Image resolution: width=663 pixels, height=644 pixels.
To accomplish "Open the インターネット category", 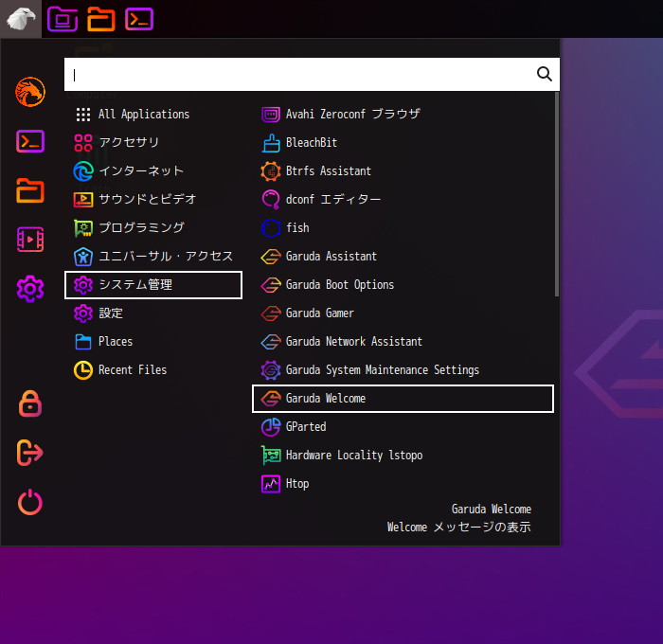I will coord(153,170).
